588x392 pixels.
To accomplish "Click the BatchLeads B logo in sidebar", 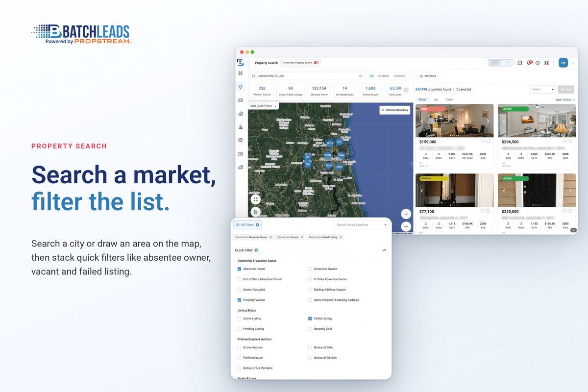I will coord(240,62).
